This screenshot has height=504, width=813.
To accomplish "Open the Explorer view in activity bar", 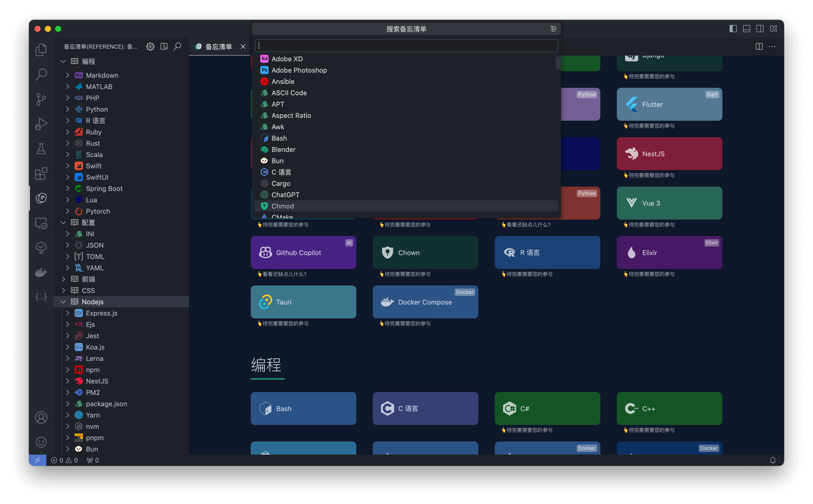I will click(x=41, y=50).
